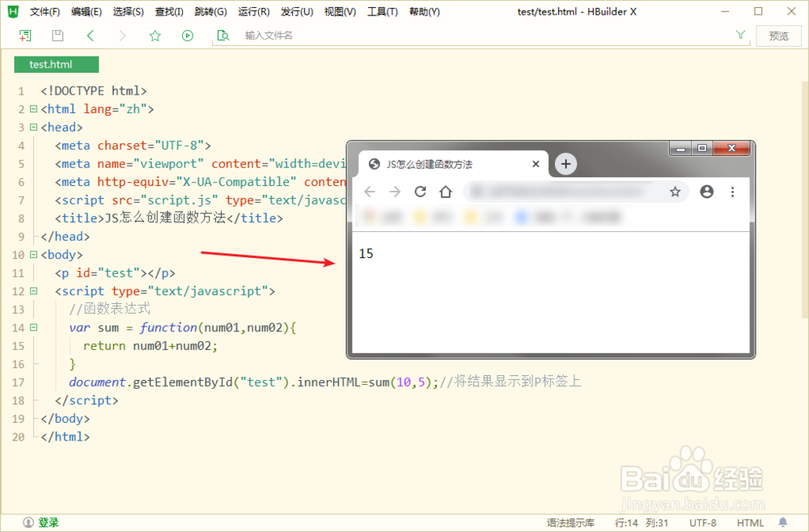Click the 预览 preview button
The height and width of the screenshot is (532, 809).
778,35
